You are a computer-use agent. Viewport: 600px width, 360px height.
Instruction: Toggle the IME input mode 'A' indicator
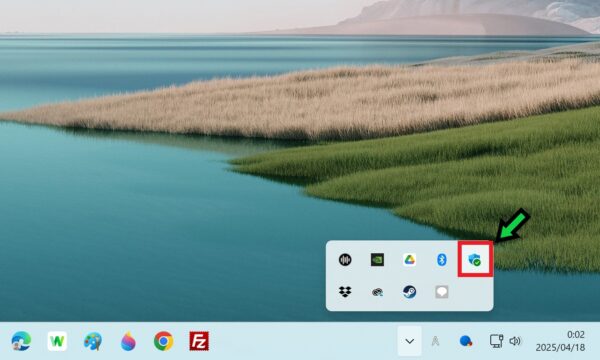435,341
